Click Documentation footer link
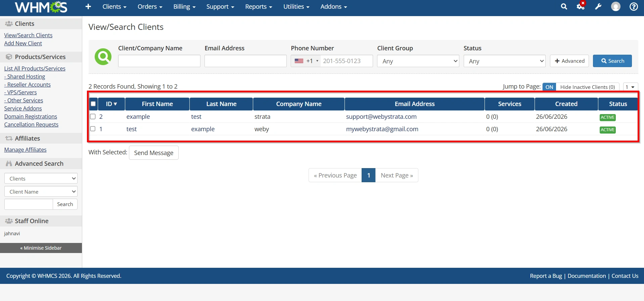This screenshot has width=644, height=301. pyautogui.click(x=587, y=276)
